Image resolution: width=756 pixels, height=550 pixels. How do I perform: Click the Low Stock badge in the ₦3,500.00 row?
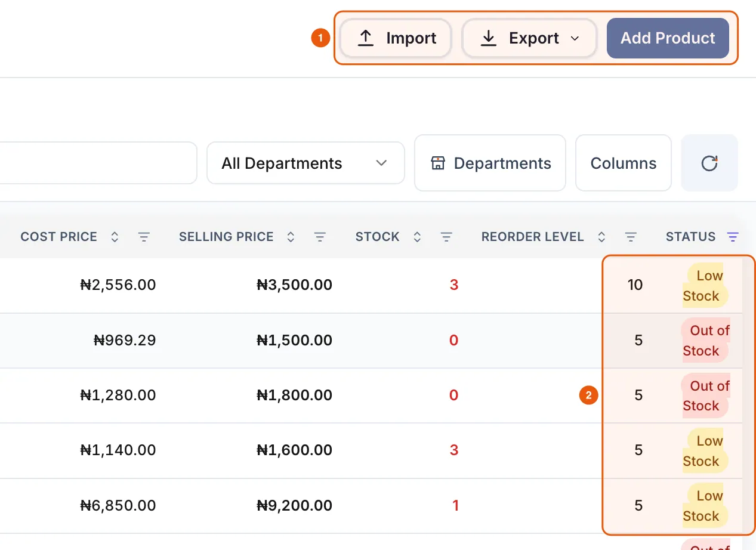click(705, 286)
